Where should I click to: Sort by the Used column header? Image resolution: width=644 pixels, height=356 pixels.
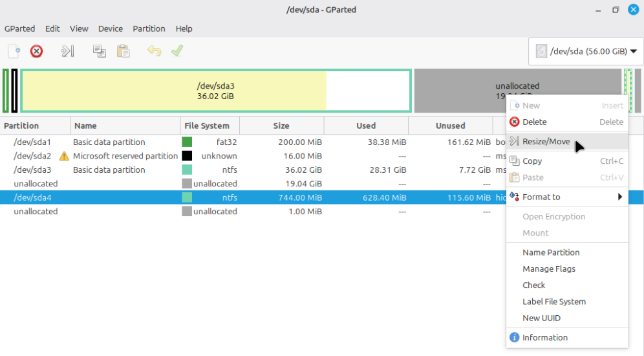tap(366, 126)
